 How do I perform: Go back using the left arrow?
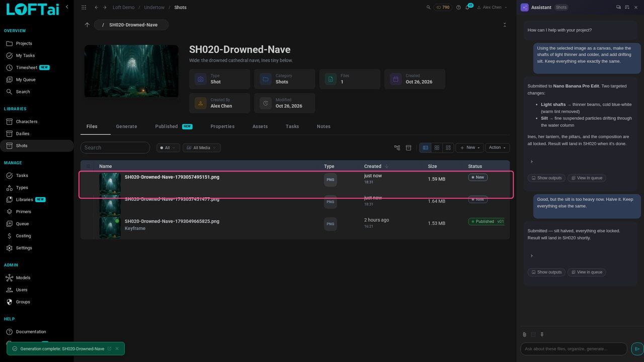pos(96,8)
